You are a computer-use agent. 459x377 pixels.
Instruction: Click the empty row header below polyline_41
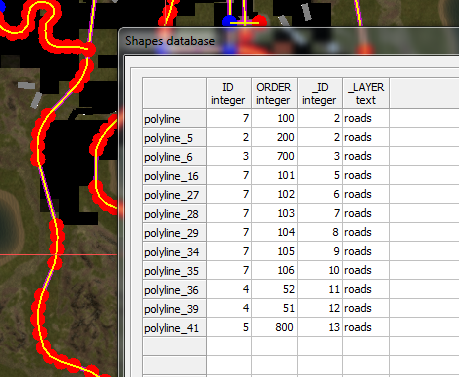174,346
